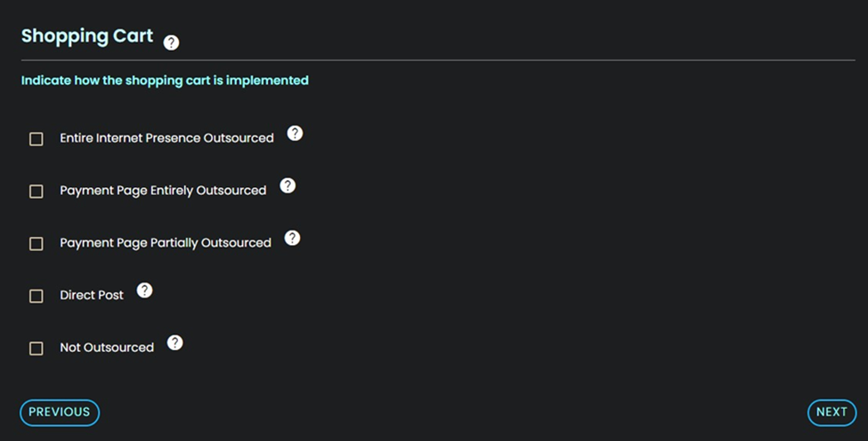
Task: Tick the Entire Internet Presence Outsourced checkbox
Action: [36, 139]
